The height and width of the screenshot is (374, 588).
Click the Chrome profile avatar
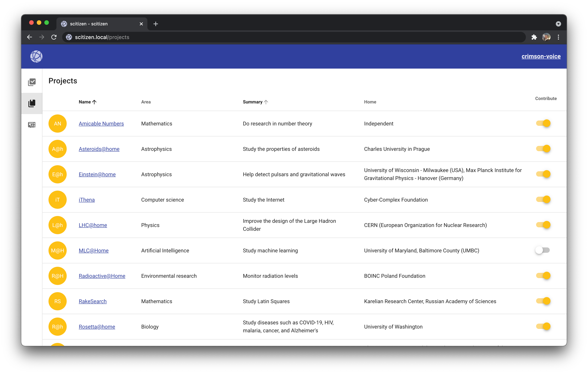(546, 37)
